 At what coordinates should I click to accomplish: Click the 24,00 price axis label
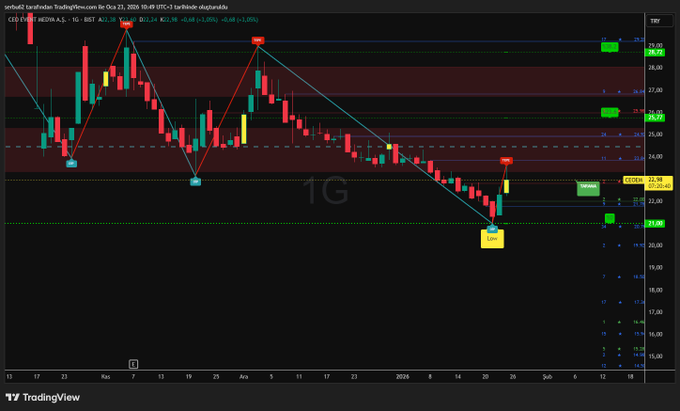[655, 157]
